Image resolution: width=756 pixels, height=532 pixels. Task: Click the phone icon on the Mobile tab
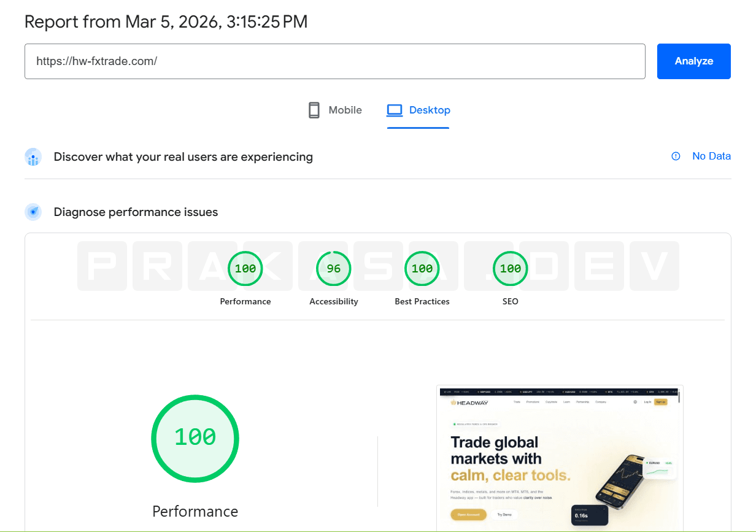pyautogui.click(x=314, y=110)
